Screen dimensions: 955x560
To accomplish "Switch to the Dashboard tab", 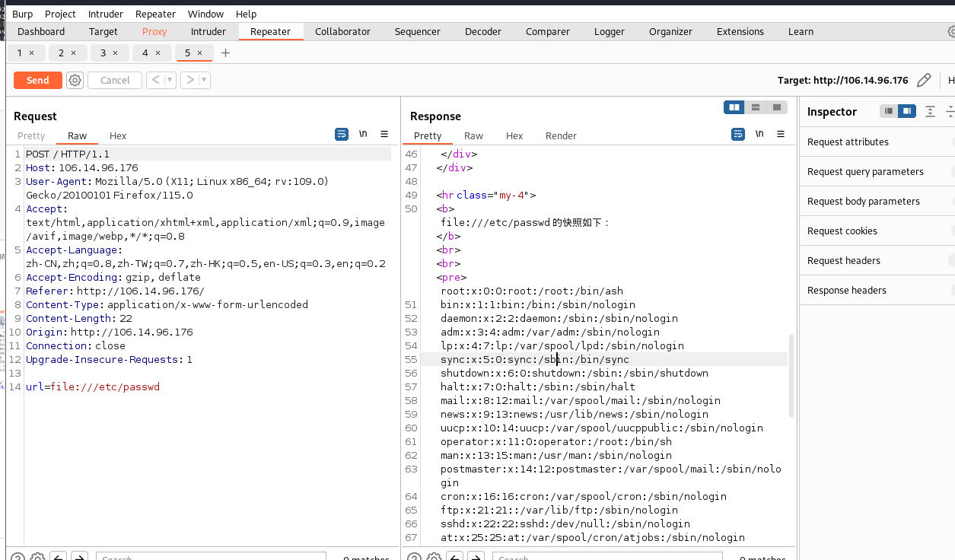I will pos(41,31).
